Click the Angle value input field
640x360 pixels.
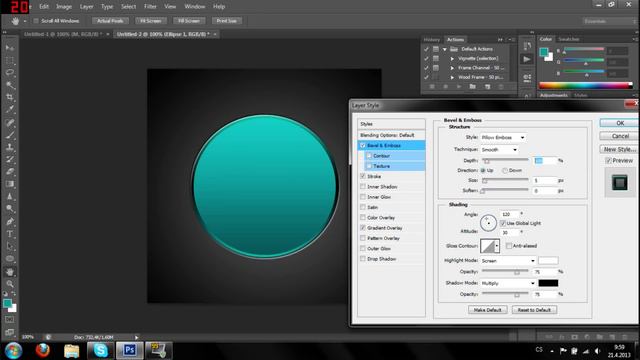click(509, 214)
